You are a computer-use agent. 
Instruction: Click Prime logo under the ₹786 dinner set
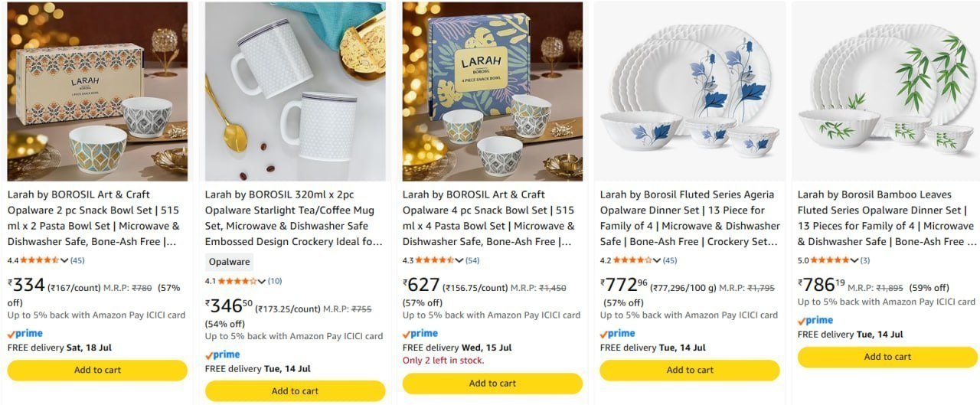(815, 321)
